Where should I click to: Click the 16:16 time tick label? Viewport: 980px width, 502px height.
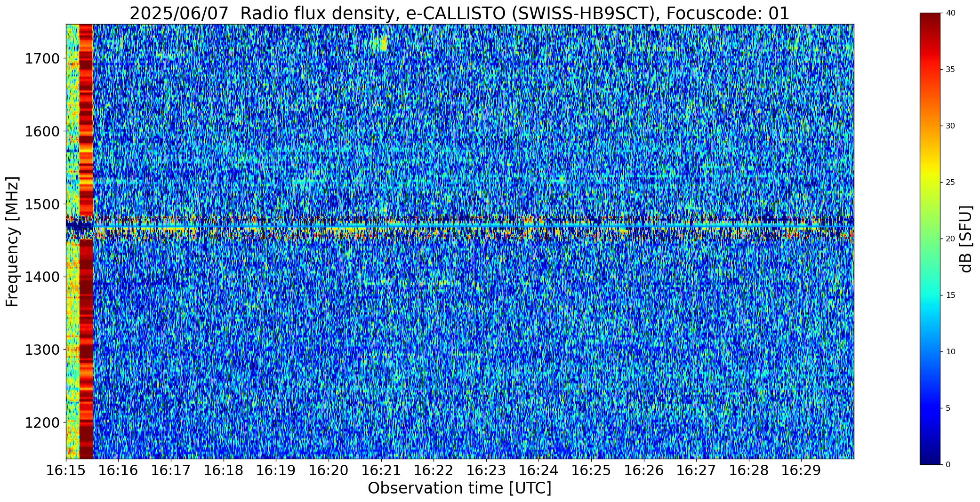coord(119,470)
